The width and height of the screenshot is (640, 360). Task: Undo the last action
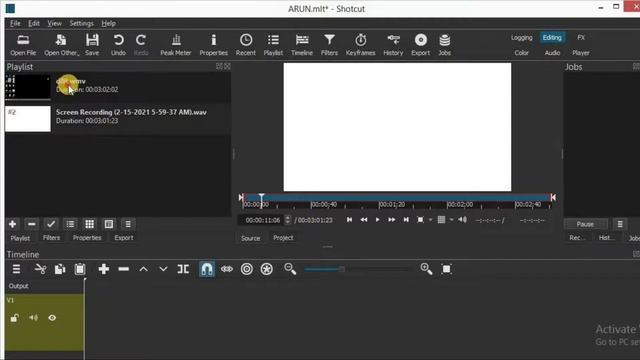point(118,45)
